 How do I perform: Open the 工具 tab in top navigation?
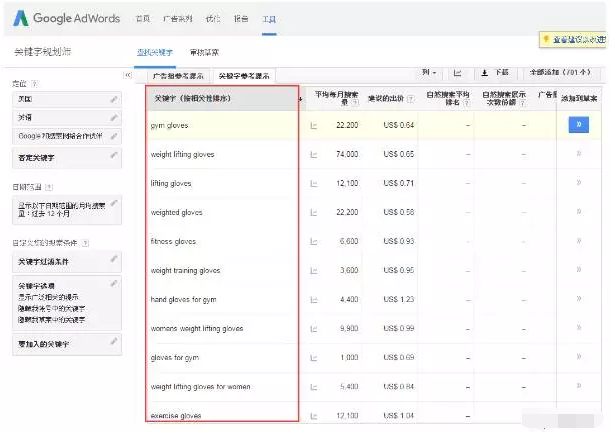[269, 19]
